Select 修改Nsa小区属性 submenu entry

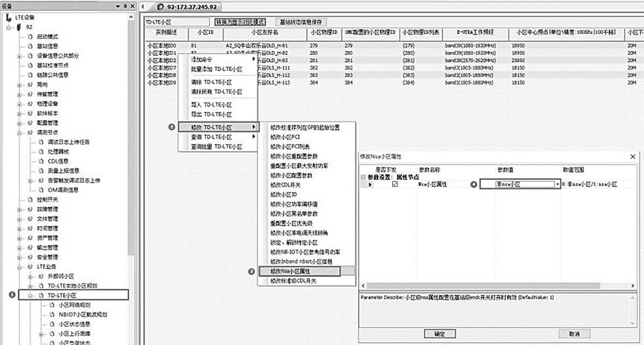300,271
